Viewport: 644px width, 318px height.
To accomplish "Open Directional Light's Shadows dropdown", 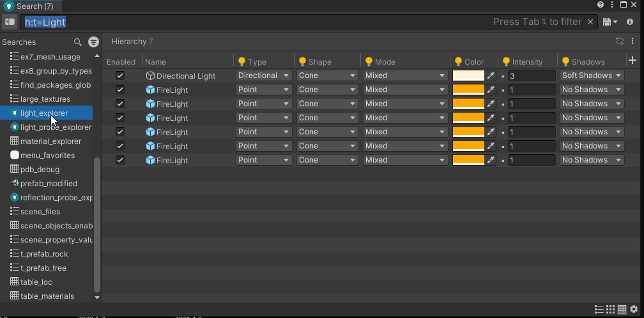I will [x=591, y=76].
